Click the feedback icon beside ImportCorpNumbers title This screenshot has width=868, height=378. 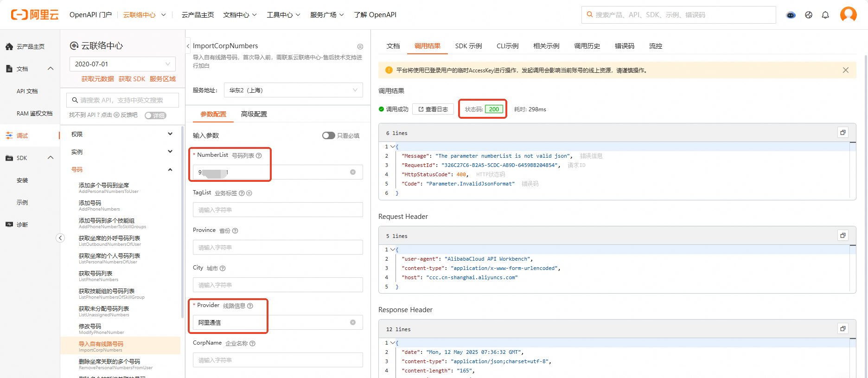tap(360, 46)
